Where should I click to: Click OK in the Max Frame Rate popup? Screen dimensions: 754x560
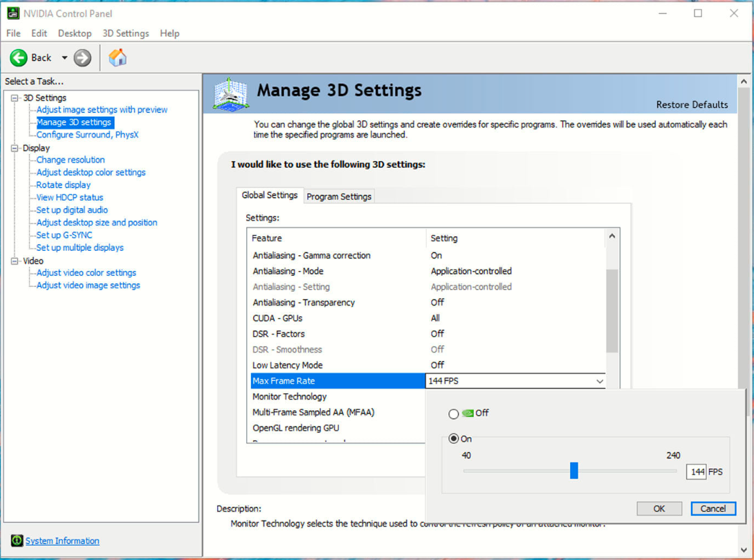pos(659,509)
